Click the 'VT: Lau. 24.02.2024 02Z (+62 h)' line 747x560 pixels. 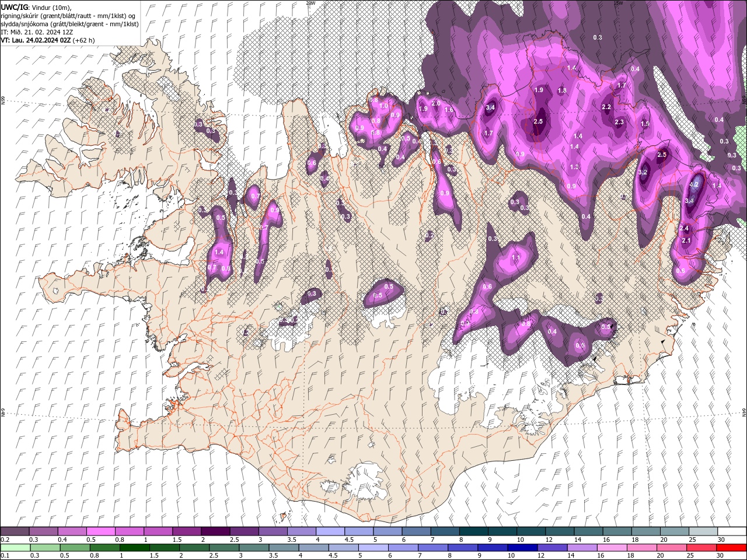pyautogui.click(x=48, y=40)
